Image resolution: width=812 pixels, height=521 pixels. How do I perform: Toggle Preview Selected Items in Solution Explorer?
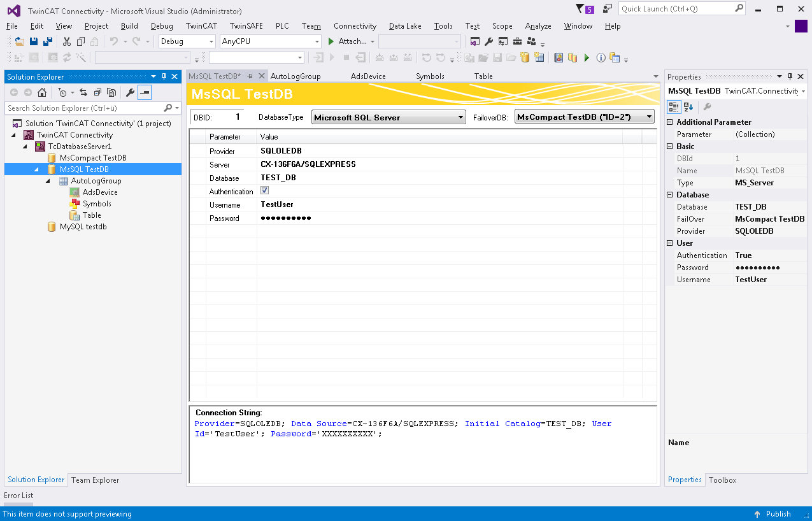click(145, 92)
